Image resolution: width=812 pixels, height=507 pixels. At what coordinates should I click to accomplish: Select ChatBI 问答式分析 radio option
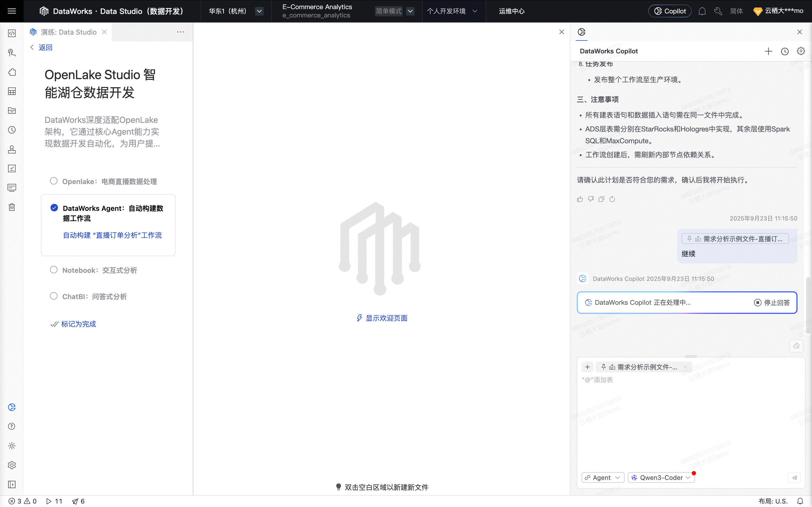point(54,296)
